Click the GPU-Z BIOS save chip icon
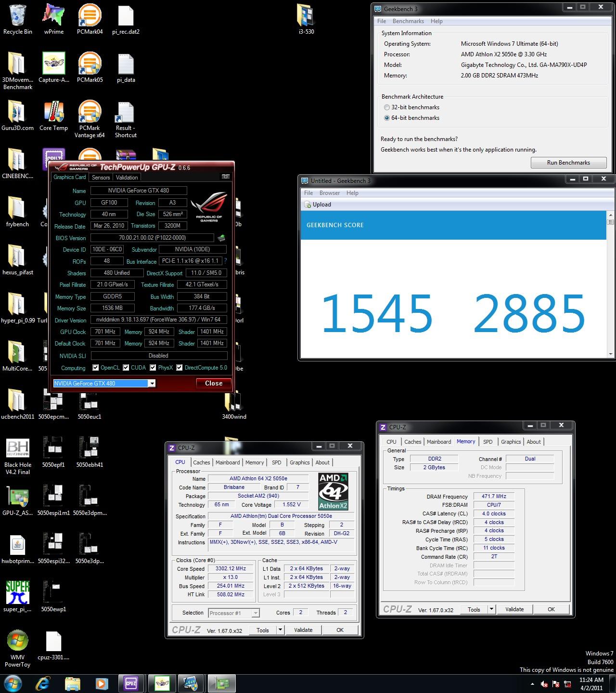The height and width of the screenshot is (693, 616). (221, 238)
